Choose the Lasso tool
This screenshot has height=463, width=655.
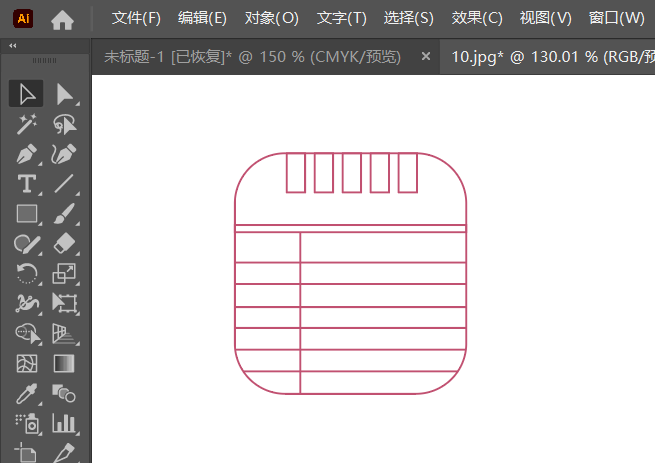65,124
